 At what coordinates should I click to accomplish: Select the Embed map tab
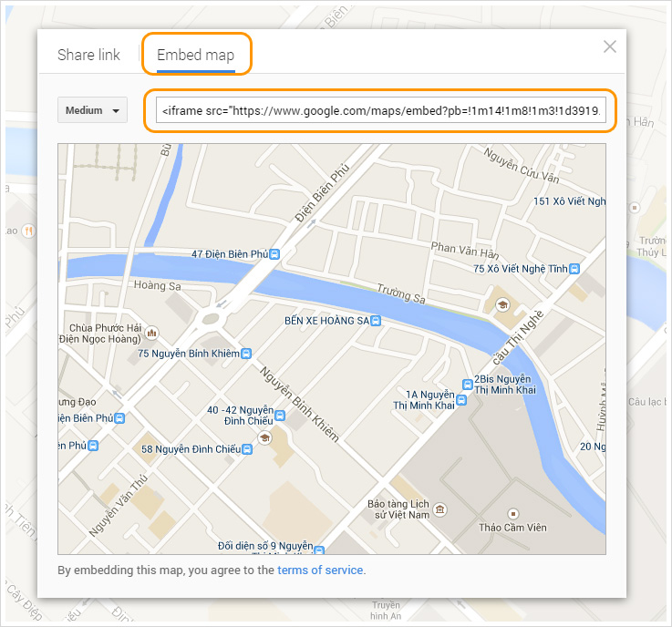coord(195,55)
